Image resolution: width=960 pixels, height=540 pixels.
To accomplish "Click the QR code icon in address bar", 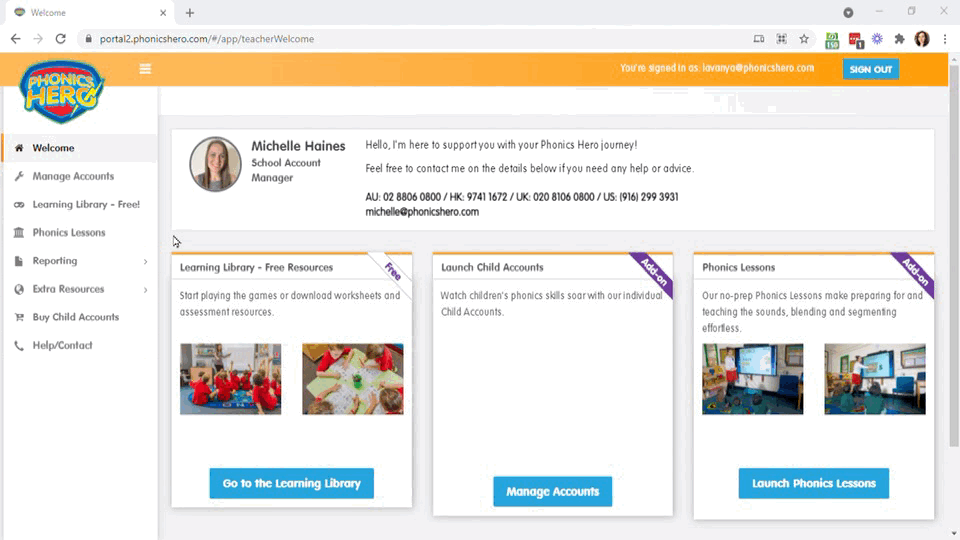I will pyautogui.click(x=782, y=39).
